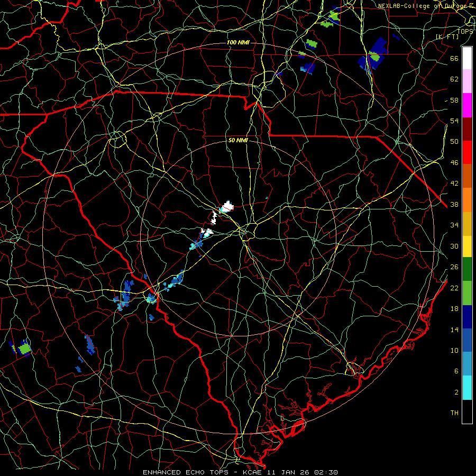Click the legend value 66
This screenshot has width=476, height=476.
point(454,58)
